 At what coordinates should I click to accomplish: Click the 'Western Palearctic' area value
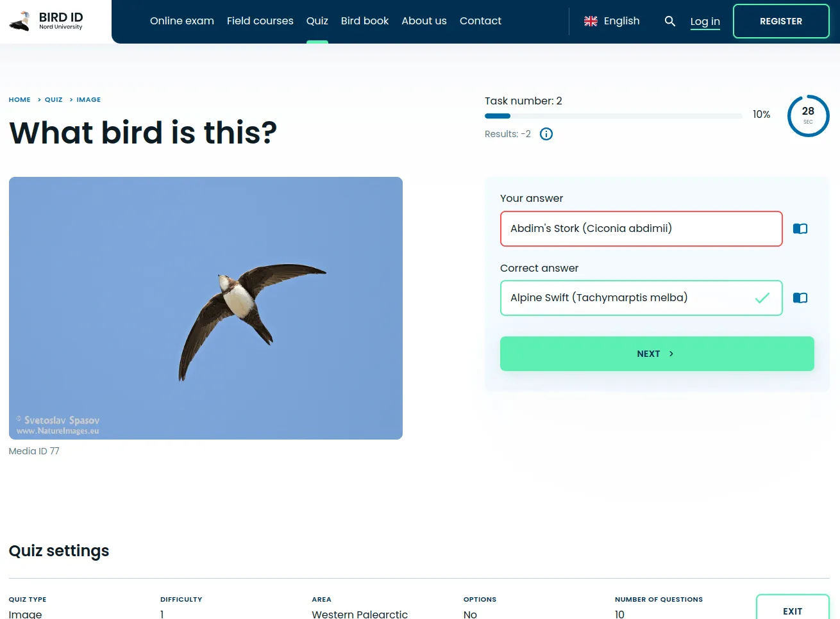point(360,614)
